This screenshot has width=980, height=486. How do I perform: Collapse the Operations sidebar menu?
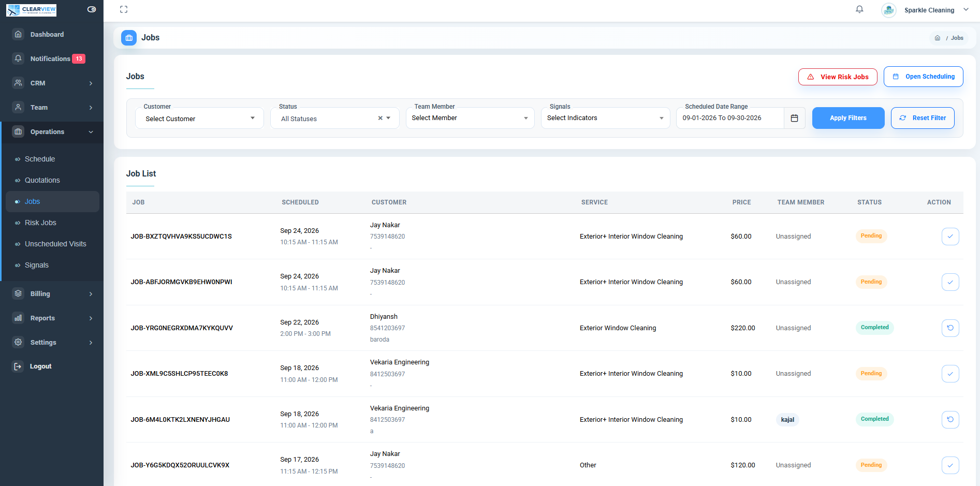click(52, 131)
